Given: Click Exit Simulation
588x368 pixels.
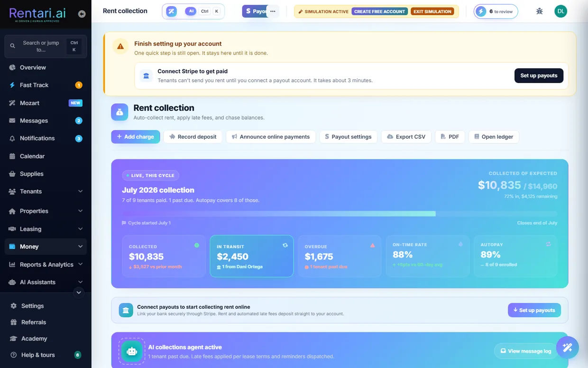Looking at the screenshot, I should 432,11.
